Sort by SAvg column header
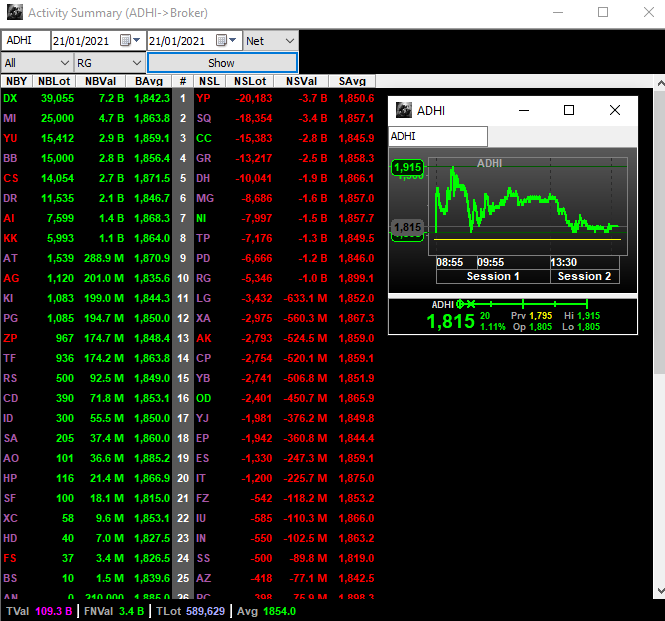The image size is (665, 621). [352, 81]
